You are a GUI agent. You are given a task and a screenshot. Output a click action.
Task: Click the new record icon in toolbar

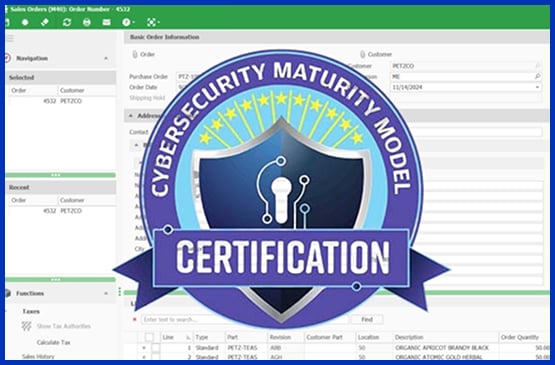tap(25, 22)
